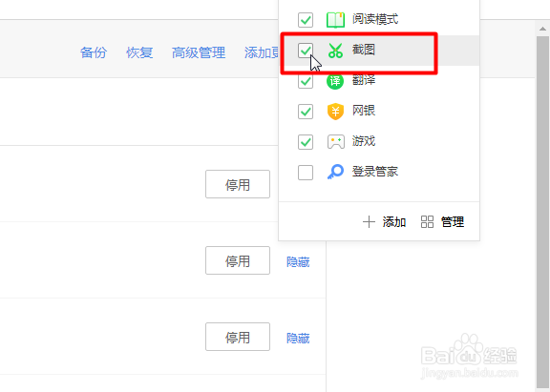
Task: Click the green scissors Screenshot icon
Action: [335, 51]
